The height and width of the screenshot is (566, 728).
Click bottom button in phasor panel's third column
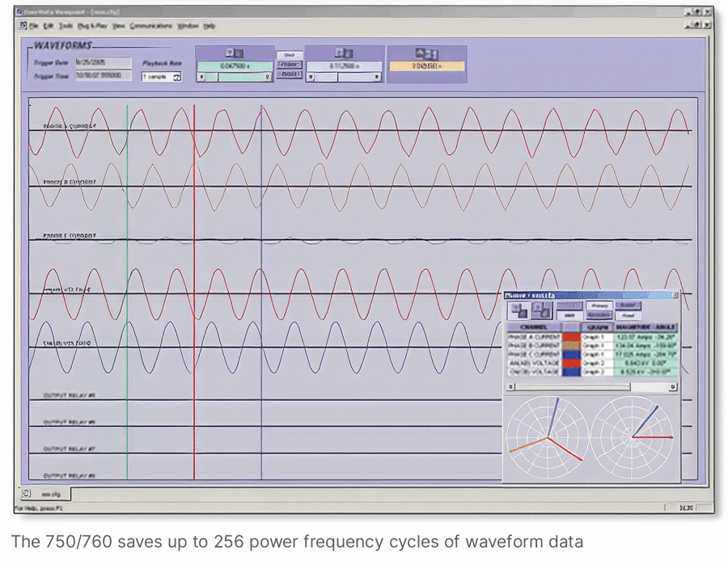pyautogui.click(x=569, y=315)
